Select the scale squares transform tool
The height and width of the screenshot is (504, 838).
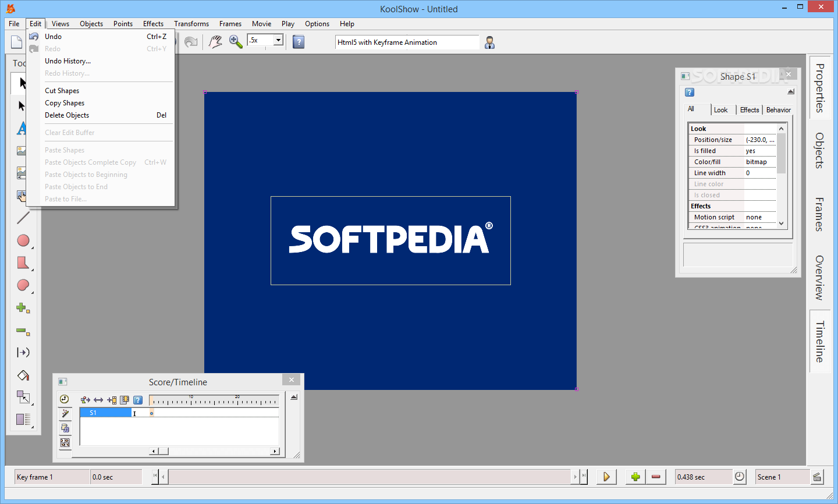pos(23,397)
